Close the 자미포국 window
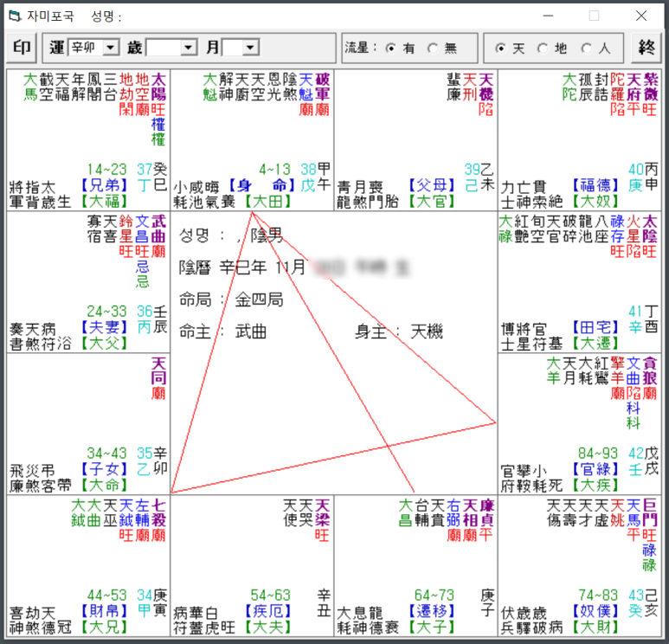This screenshot has height=644, width=669. tap(640, 16)
